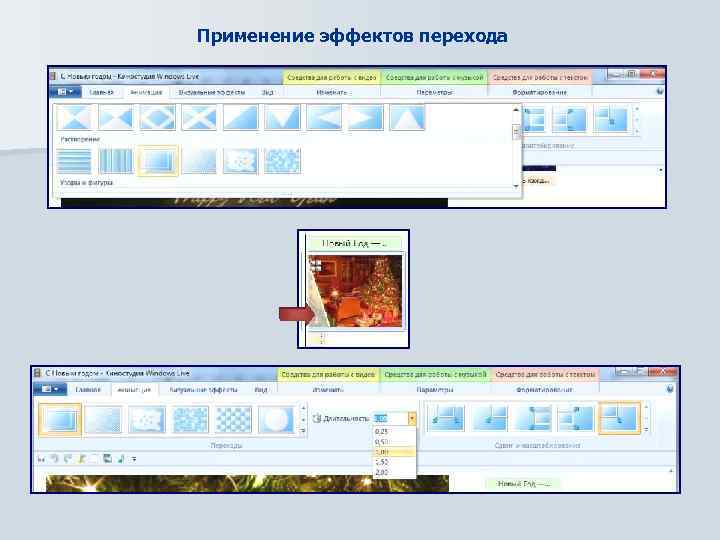Open the duration dropdown arrow

[412, 418]
